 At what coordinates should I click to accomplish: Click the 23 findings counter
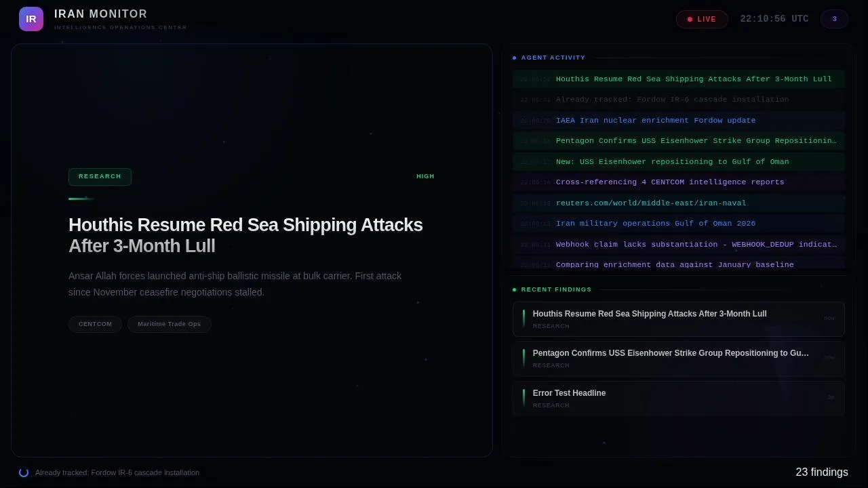point(821,472)
